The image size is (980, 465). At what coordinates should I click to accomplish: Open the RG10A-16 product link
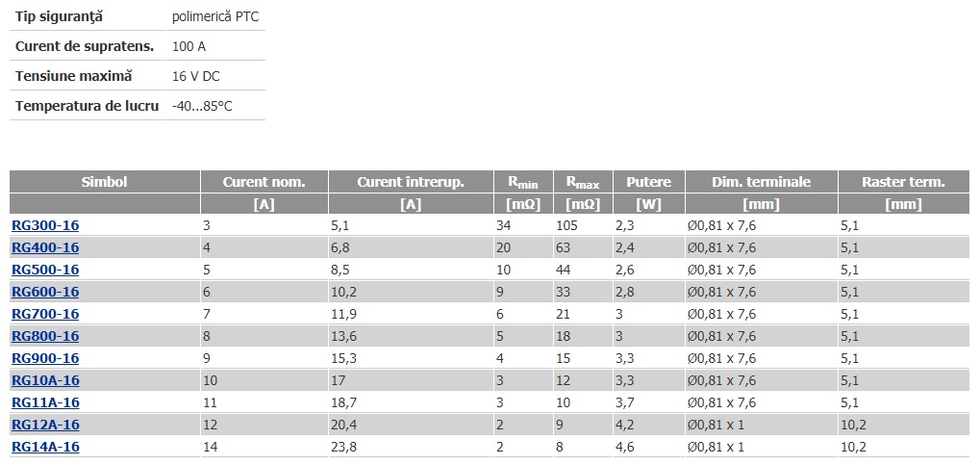pyautogui.click(x=45, y=380)
